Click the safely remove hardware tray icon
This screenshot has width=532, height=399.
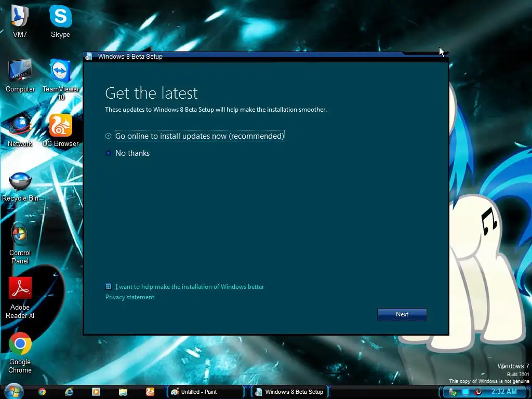pyautogui.click(x=453, y=392)
